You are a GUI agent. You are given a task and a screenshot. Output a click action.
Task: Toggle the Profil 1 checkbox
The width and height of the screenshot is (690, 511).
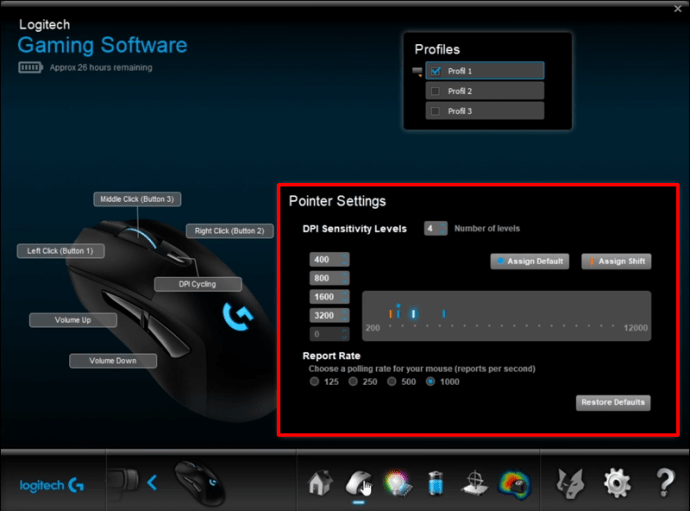click(436, 71)
